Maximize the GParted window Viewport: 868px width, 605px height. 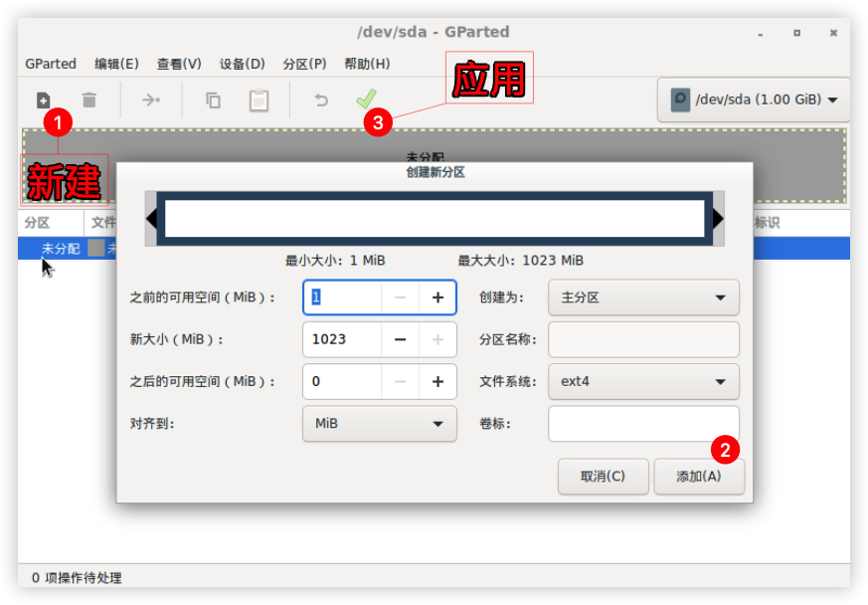point(796,33)
